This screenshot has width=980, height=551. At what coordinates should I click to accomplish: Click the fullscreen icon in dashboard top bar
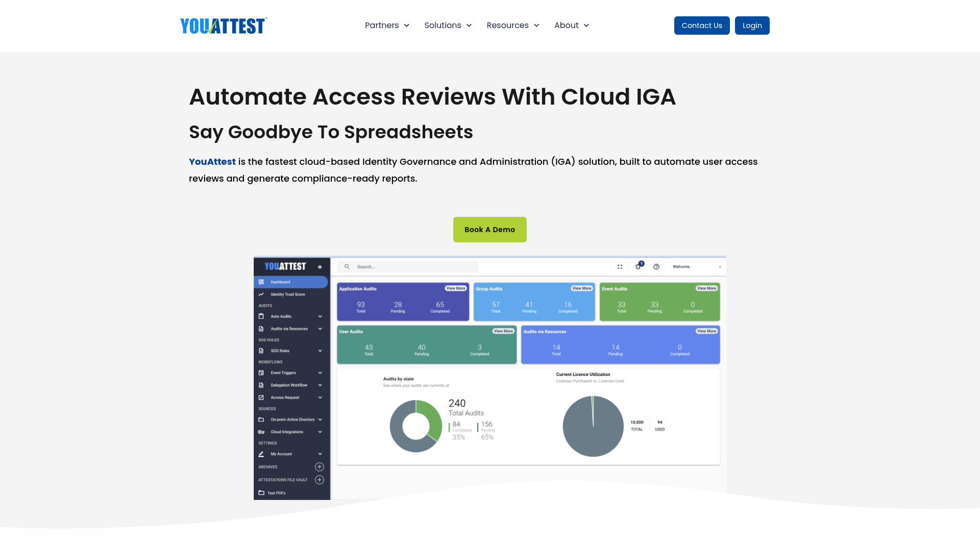pyautogui.click(x=620, y=267)
